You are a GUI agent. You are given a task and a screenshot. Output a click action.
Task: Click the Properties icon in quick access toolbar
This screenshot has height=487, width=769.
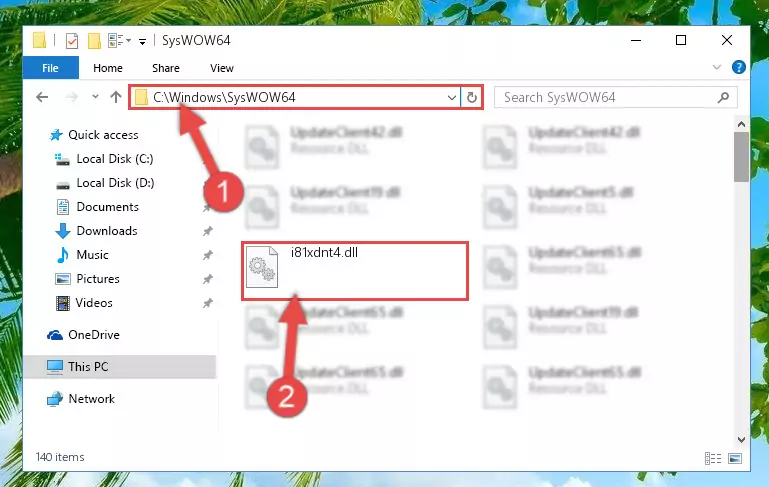click(x=72, y=41)
